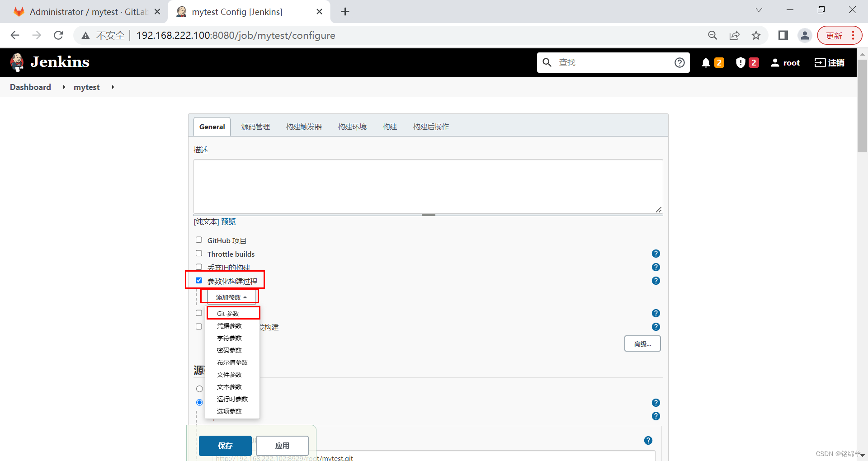868x461 pixels.
Task: Open Chrome profile avatar icon
Action: pyautogui.click(x=805, y=35)
